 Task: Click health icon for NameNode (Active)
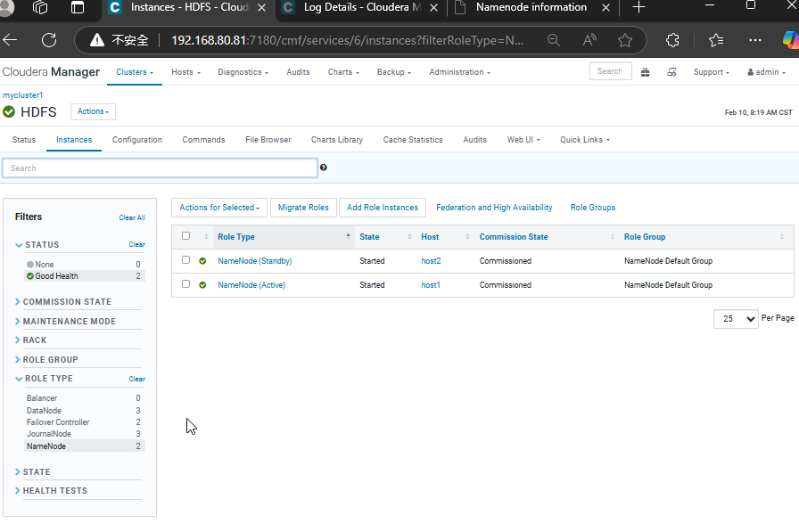click(x=202, y=285)
